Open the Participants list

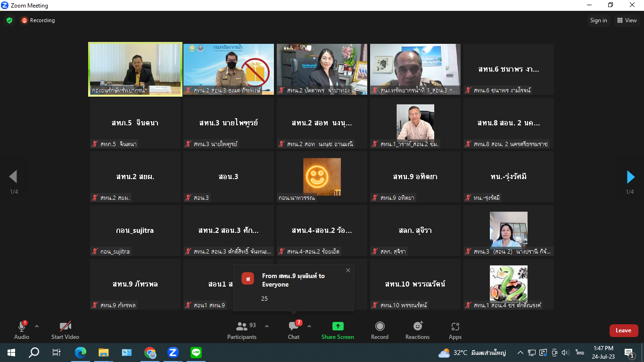pyautogui.click(x=242, y=327)
